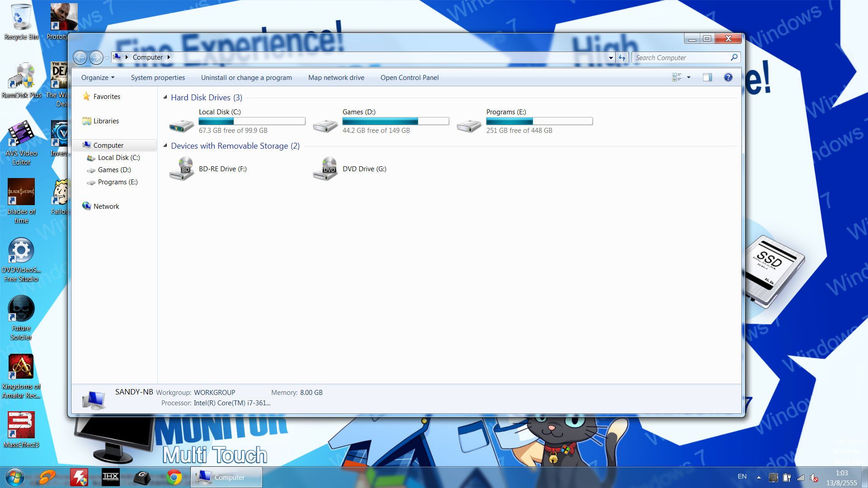Open the change view options dropdown arrow
The width and height of the screenshot is (868, 488).
click(689, 77)
